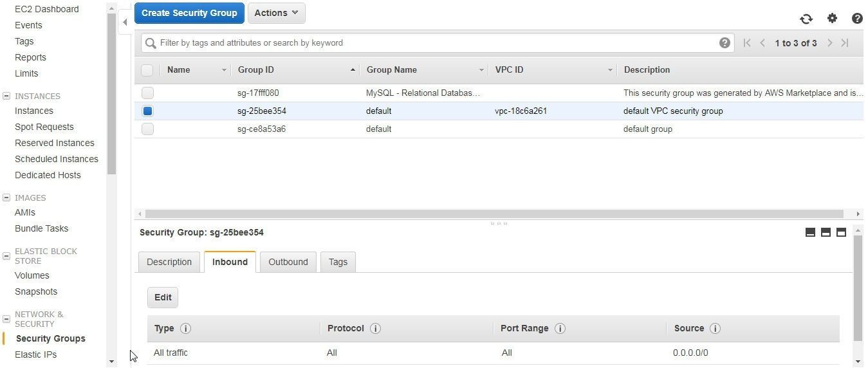Open the settings gear icon
The image size is (868, 368).
(832, 18)
